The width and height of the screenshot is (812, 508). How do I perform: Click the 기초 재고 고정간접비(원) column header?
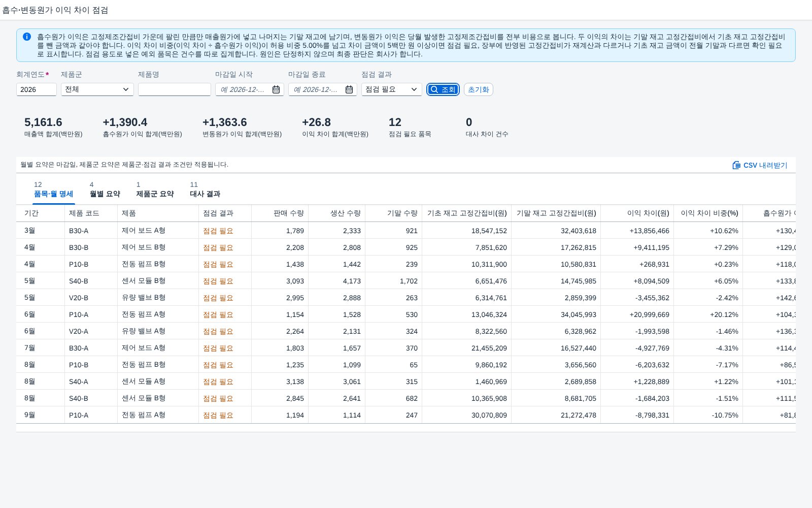[467, 213]
